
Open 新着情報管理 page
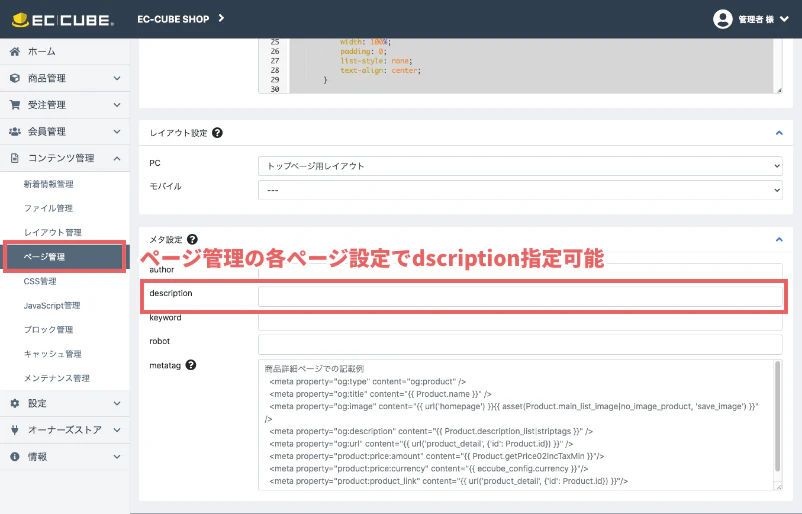[49, 184]
